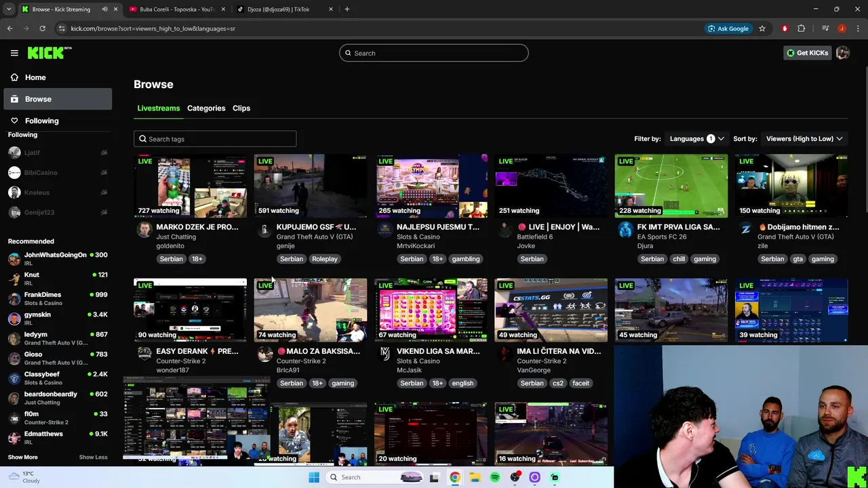Focus the top Search field
The width and height of the screenshot is (868, 488).
[434, 53]
